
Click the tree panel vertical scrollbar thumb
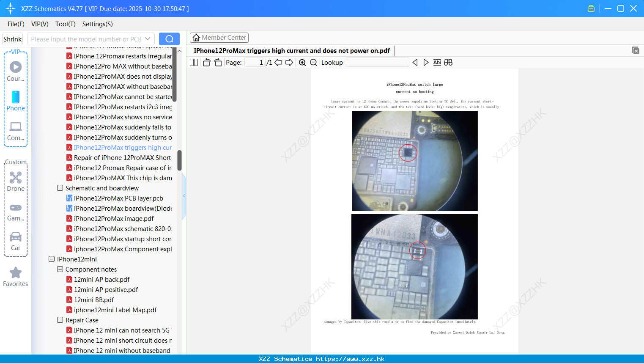179,160
